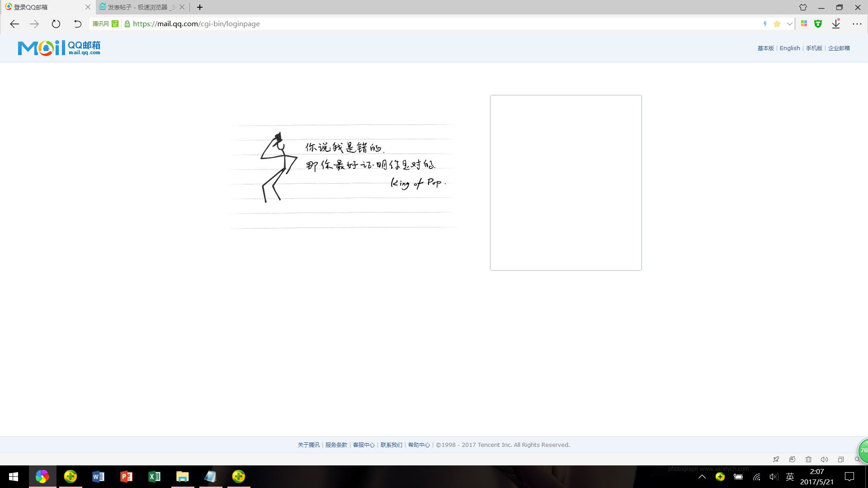
Task: Go forward with the forward arrow
Action: click(x=34, y=24)
